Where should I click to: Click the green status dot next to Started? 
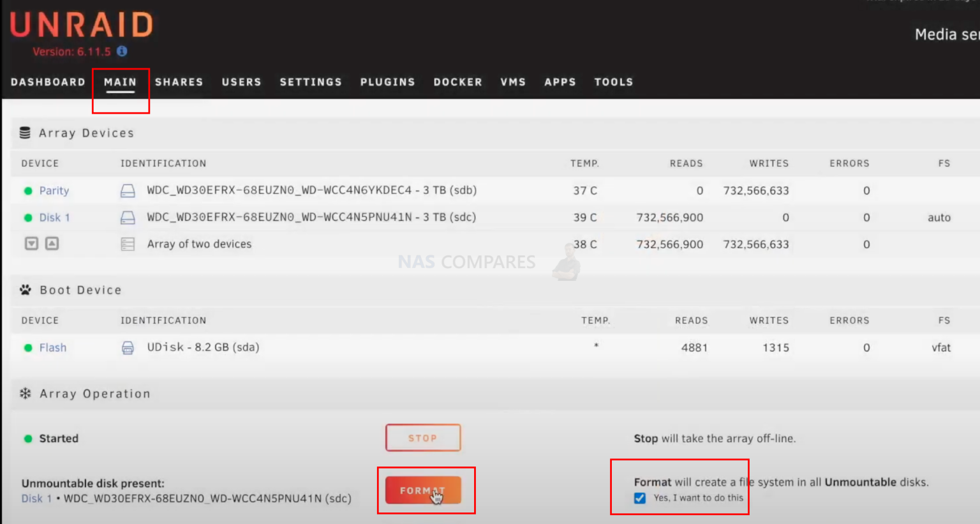click(27, 438)
